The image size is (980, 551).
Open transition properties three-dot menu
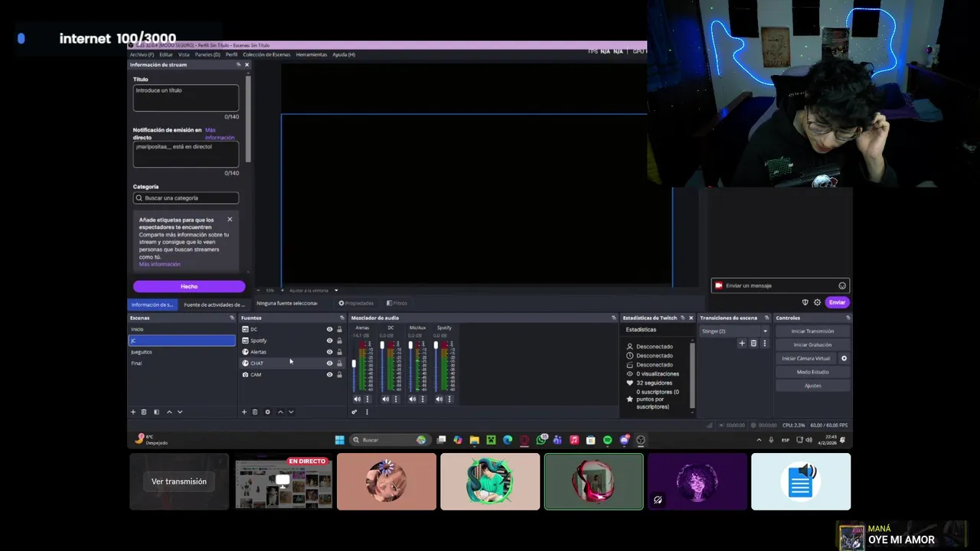764,344
